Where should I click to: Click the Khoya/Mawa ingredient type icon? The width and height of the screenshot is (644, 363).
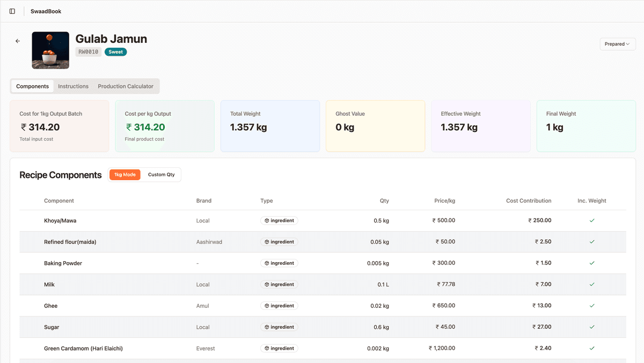(267, 220)
